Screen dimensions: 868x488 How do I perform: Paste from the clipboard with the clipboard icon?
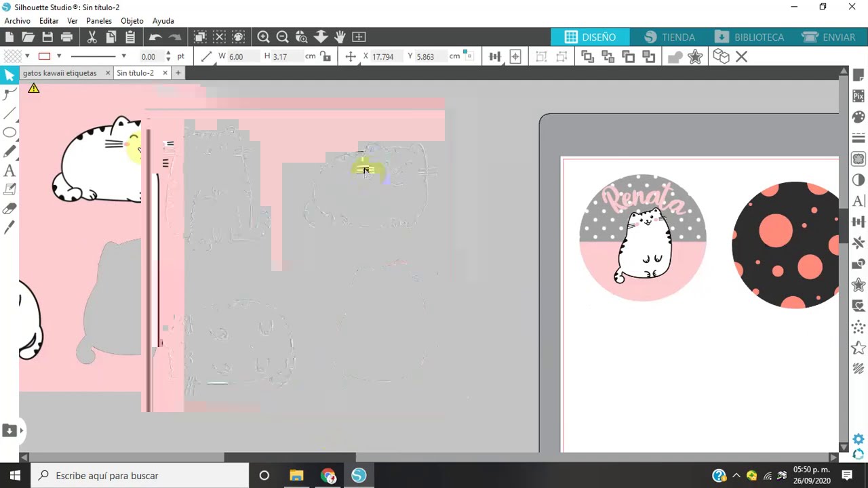[130, 37]
